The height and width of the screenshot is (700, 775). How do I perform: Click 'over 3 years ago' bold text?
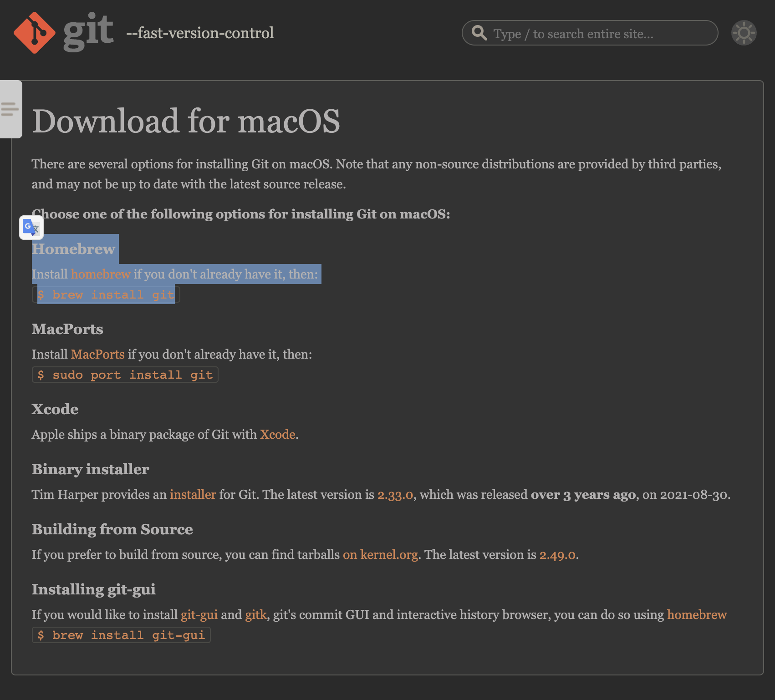click(583, 495)
